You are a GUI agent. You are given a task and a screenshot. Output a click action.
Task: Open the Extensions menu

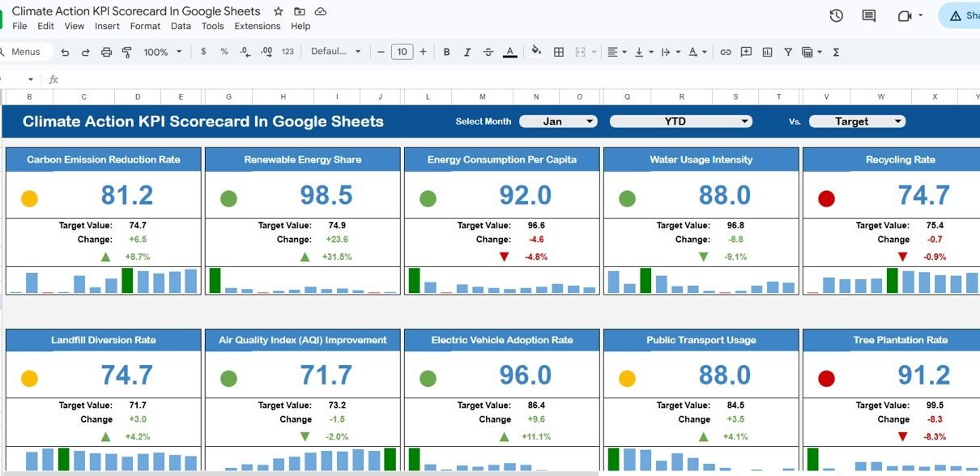click(257, 26)
